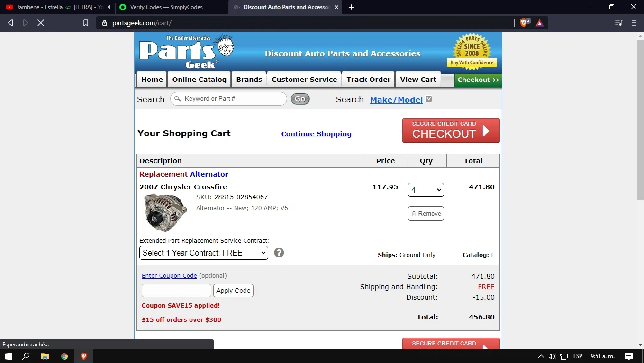Click the top Secure Credit Card Checkout button

click(451, 131)
